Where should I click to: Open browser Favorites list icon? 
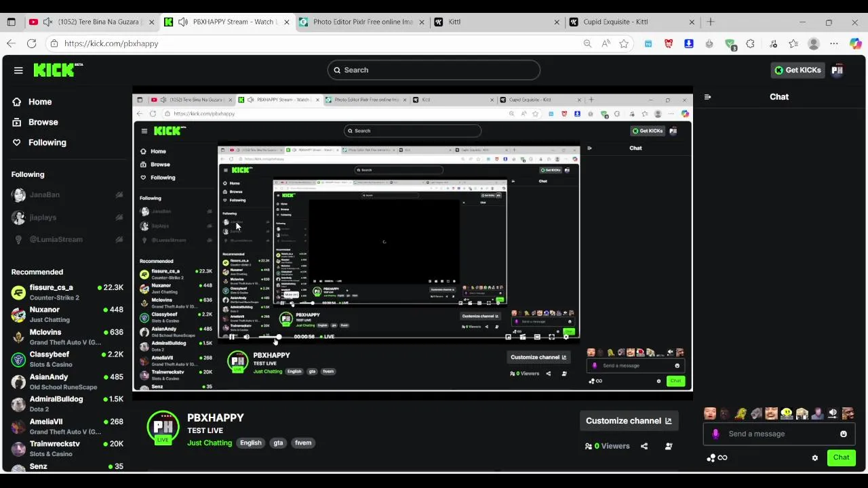(793, 43)
